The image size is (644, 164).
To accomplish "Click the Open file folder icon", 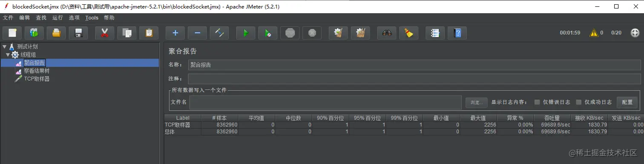I will coord(56,33).
